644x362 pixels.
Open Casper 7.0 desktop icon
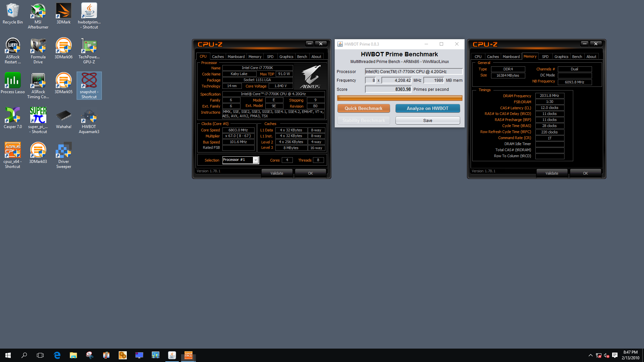pos(12,118)
